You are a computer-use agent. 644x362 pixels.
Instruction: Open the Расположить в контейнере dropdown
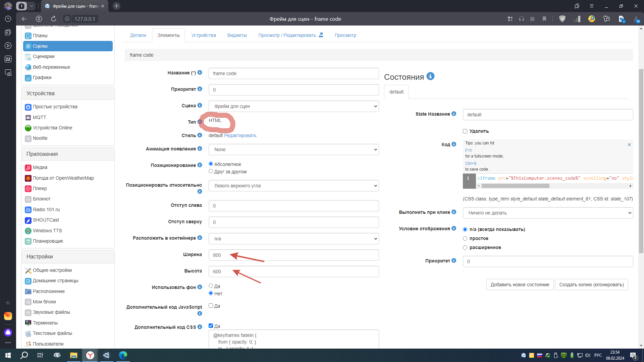[293, 239]
